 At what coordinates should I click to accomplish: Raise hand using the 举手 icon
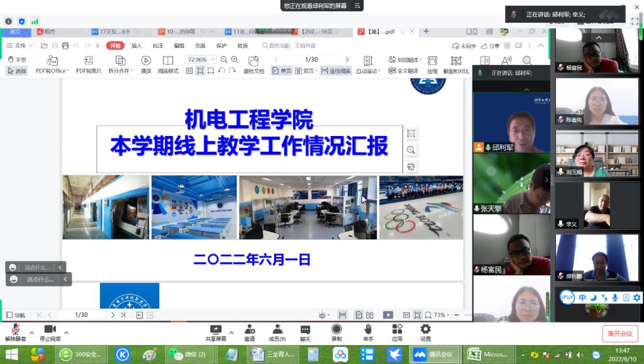pos(368,329)
